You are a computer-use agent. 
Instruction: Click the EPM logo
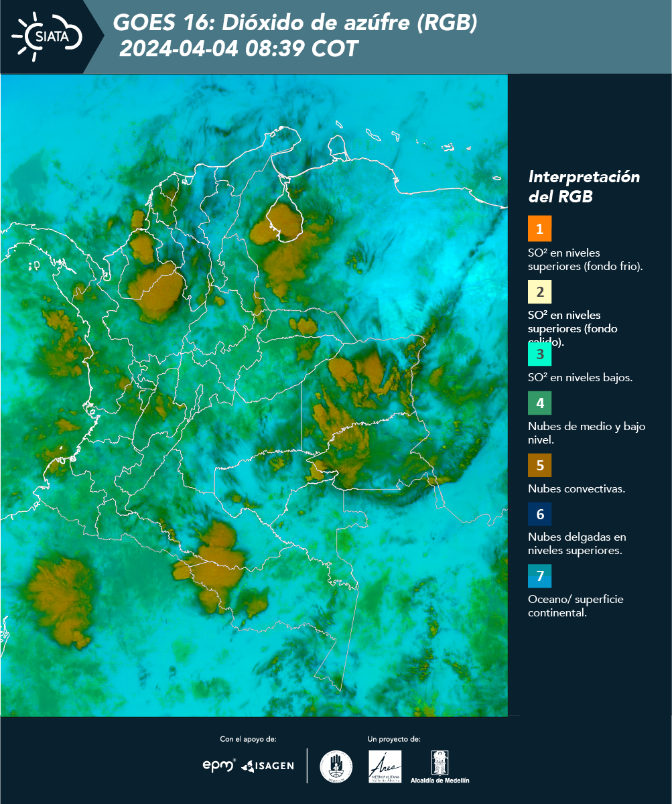[219, 765]
